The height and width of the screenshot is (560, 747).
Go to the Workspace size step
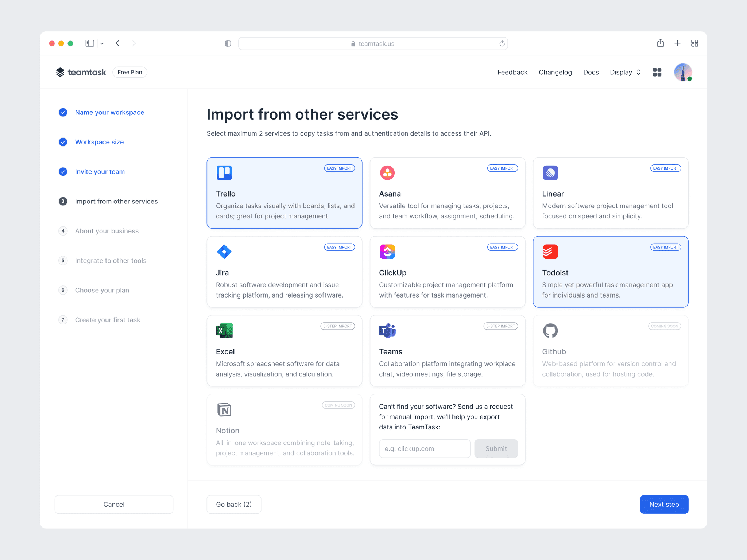tap(99, 142)
